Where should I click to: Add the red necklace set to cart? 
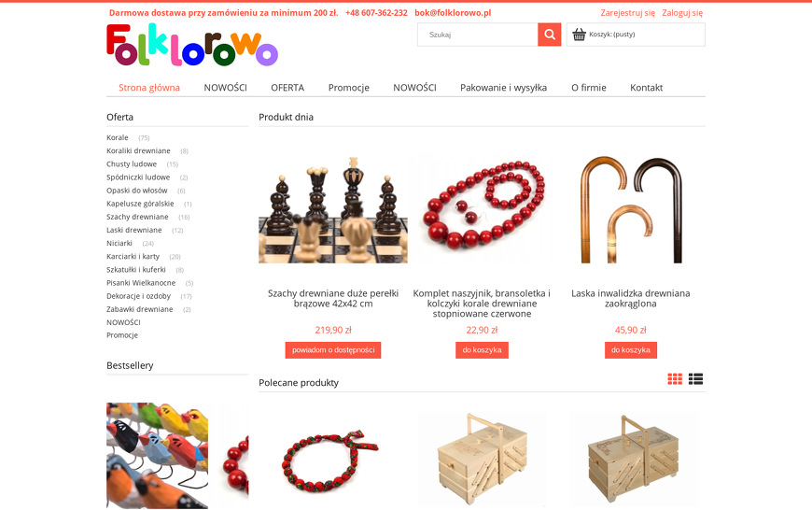[483, 350]
